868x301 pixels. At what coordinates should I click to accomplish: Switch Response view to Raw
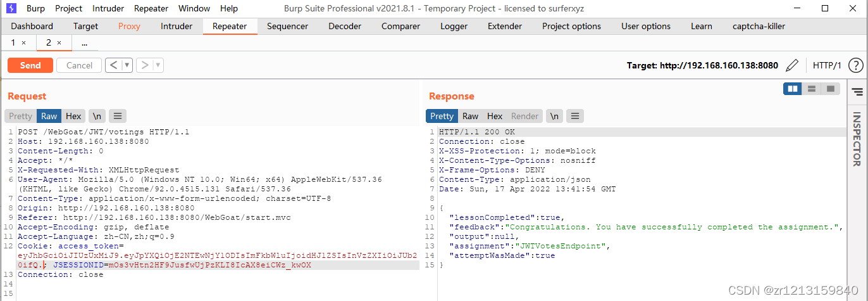470,116
